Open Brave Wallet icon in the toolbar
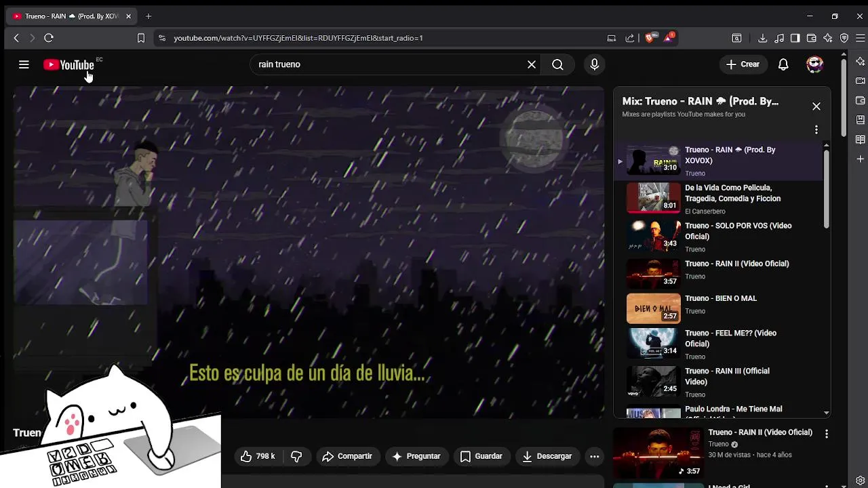Screen dimensions: 868x488 tap(812, 38)
